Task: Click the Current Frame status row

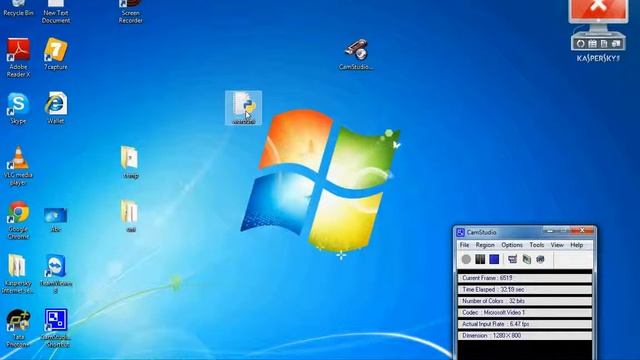Action: coord(525,278)
